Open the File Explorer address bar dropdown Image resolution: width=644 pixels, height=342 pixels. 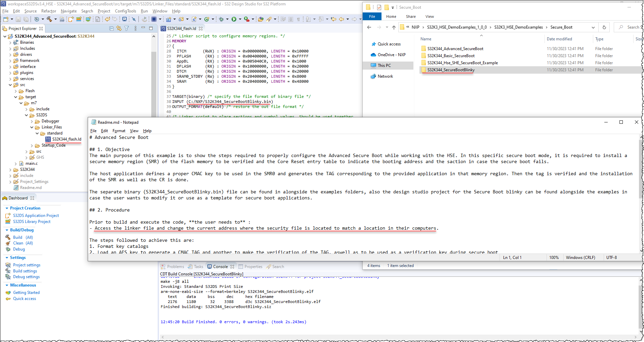tap(593, 27)
